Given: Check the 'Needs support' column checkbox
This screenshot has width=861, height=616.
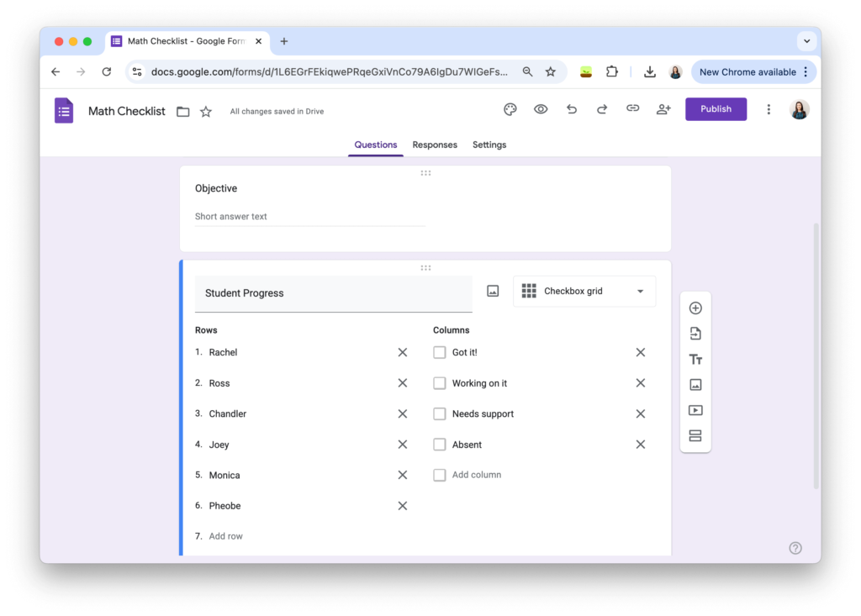Looking at the screenshot, I should pyautogui.click(x=439, y=413).
